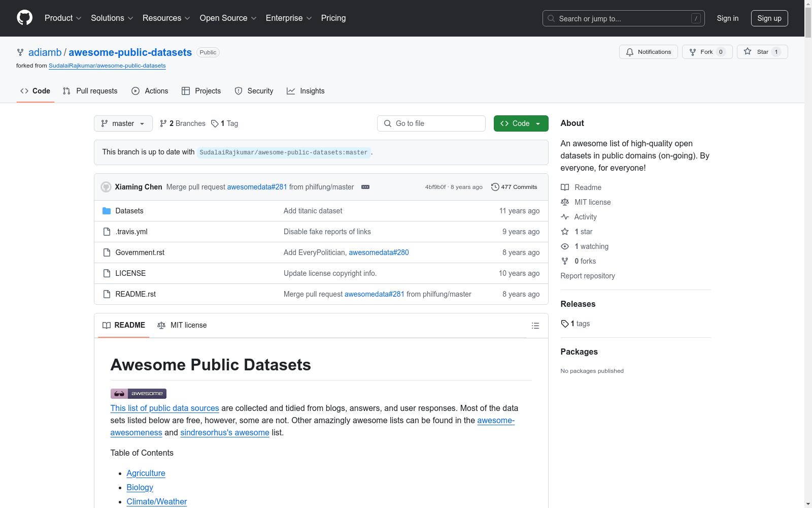The width and height of the screenshot is (812, 508).
Task: Click the Sign in link
Action: click(728, 18)
